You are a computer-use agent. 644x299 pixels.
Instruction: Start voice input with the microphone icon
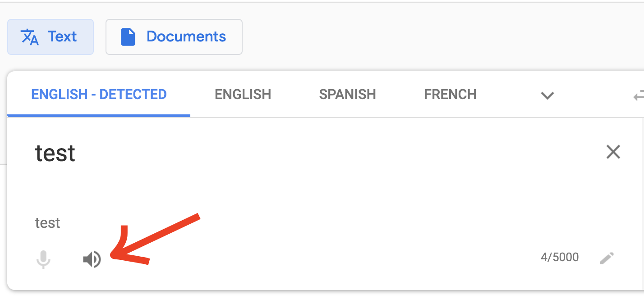(x=43, y=259)
